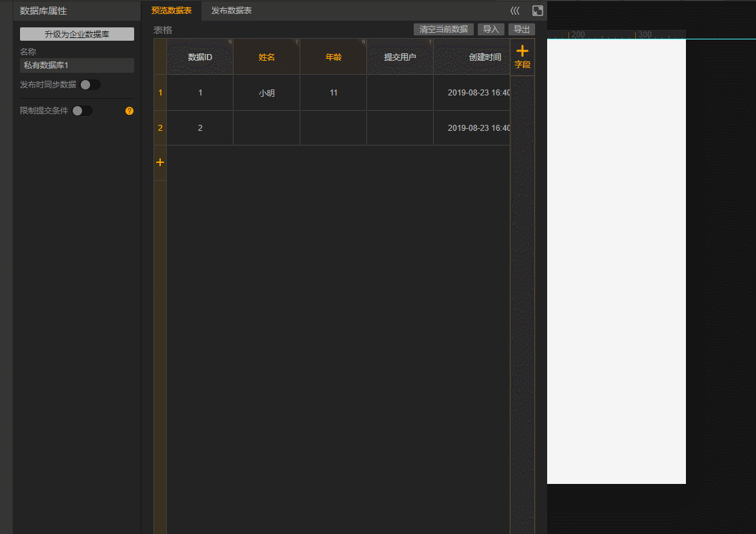Select the 年龄 column header
Image resolution: width=756 pixels, height=534 pixels.
tap(333, 57)
